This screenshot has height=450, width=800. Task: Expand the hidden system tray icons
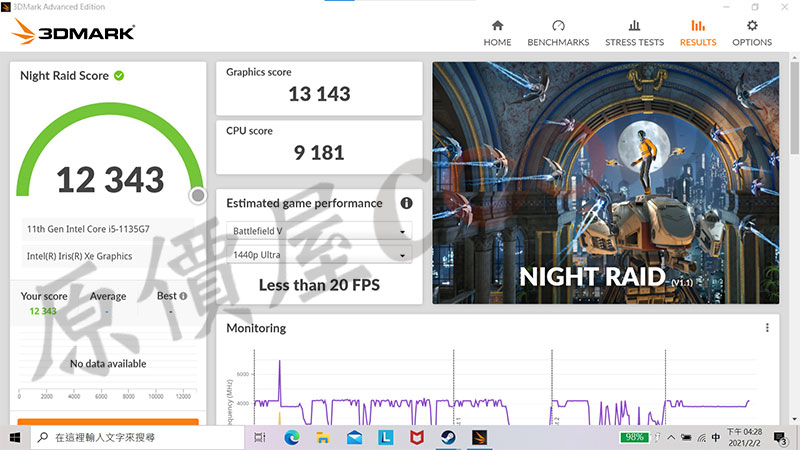click(671, 437)
